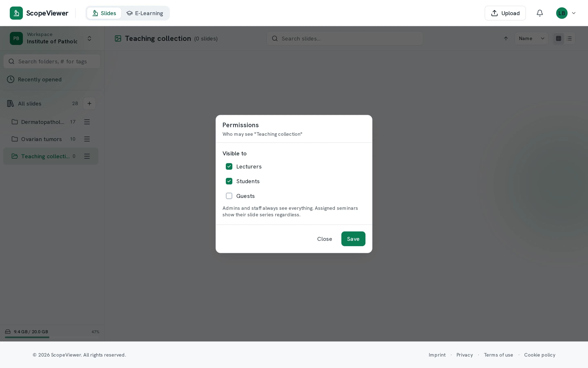This screenshot has width=588, height=368.
Task: Open the notifications bell
Action: [540, 13]
